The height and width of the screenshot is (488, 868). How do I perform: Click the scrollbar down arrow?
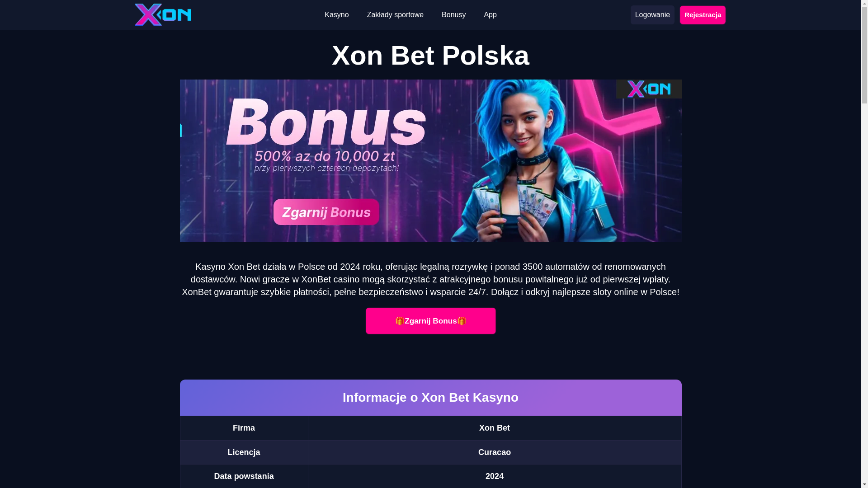tap(864, 484)
